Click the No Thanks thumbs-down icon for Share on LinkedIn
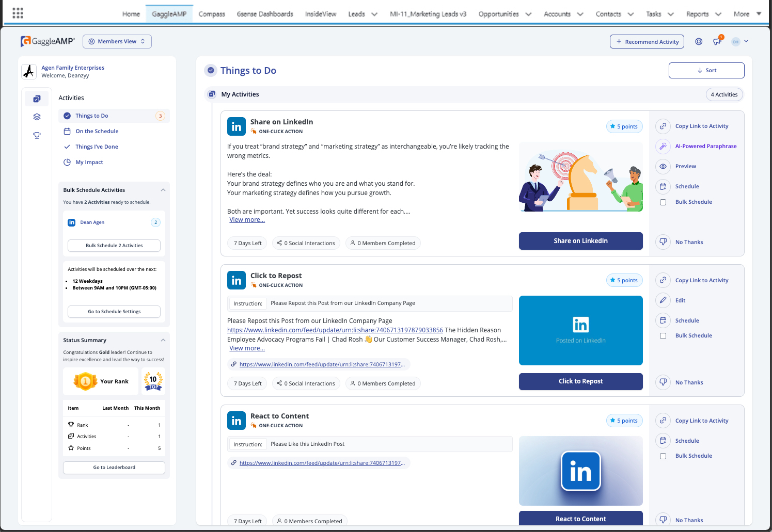The width and height of the screenshot is (772, 532). (x=663, y=242)
